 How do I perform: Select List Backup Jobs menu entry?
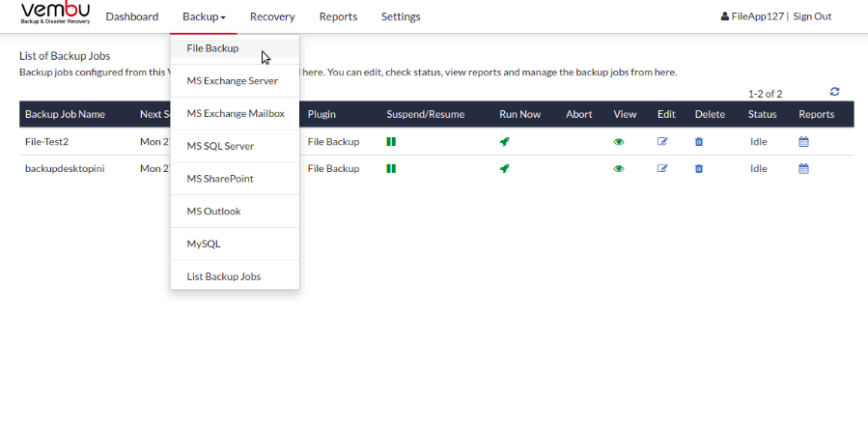tap(235, 276)
